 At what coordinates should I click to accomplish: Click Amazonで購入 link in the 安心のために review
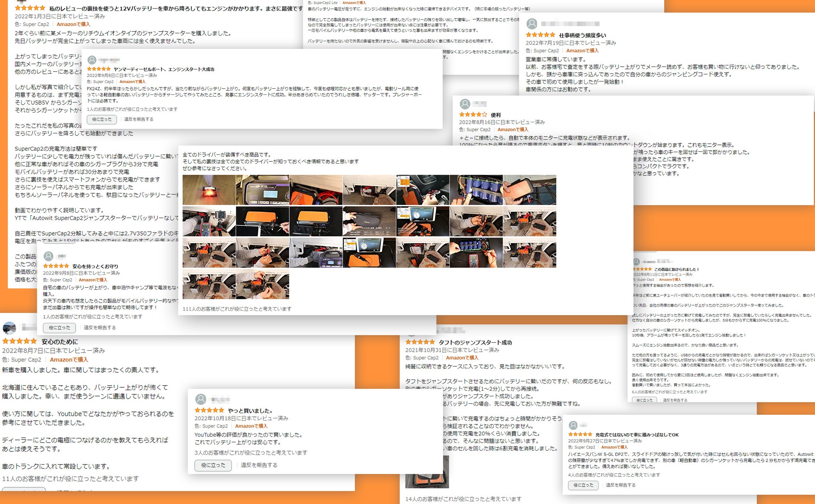[x=69, y=360]
